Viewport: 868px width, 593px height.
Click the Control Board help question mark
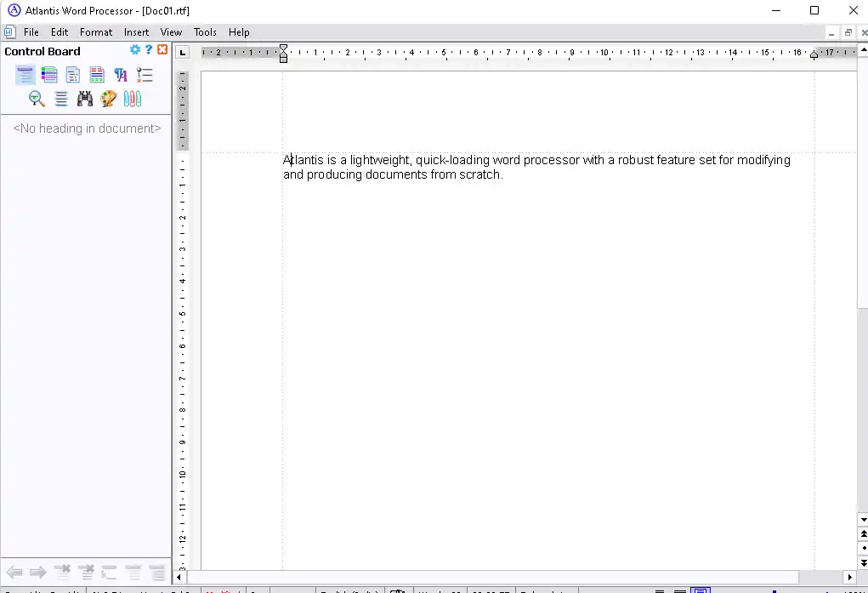pyautogui.click(x=149, y=50)
